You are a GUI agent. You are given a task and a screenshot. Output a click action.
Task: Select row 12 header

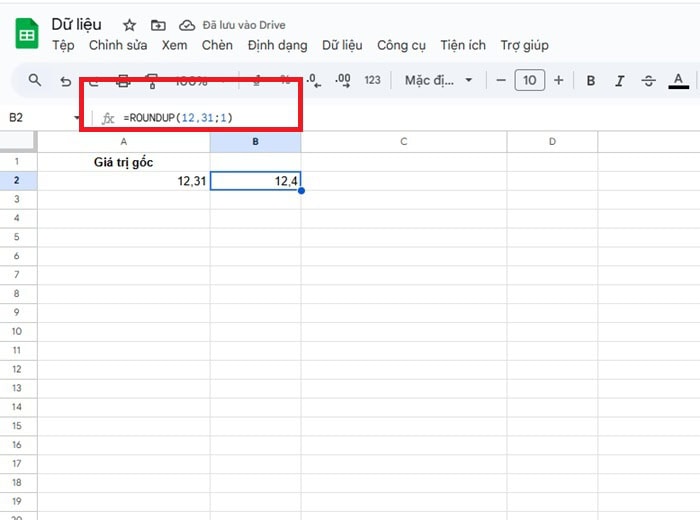pos(18,369)
